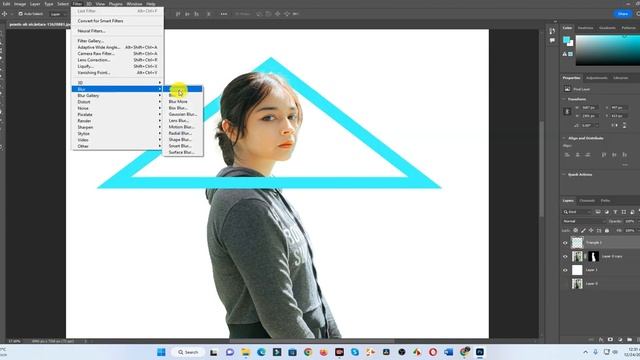The height and width of the screenshot is (360, 640).
Task: Click the Share button
Action: click(x=623, y=13)
